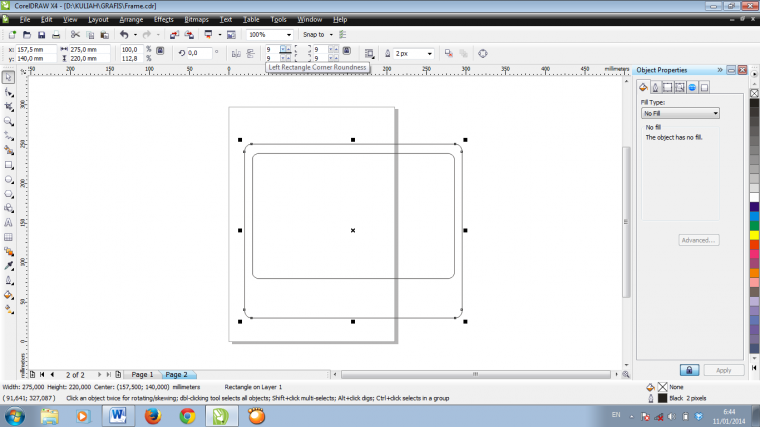Click the Cut scissors icon

[75, 35]
